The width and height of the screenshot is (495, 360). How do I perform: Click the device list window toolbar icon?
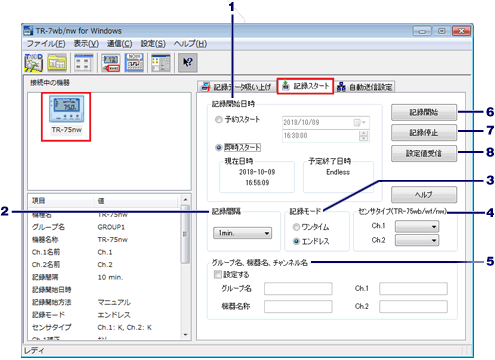coord(83,62)
